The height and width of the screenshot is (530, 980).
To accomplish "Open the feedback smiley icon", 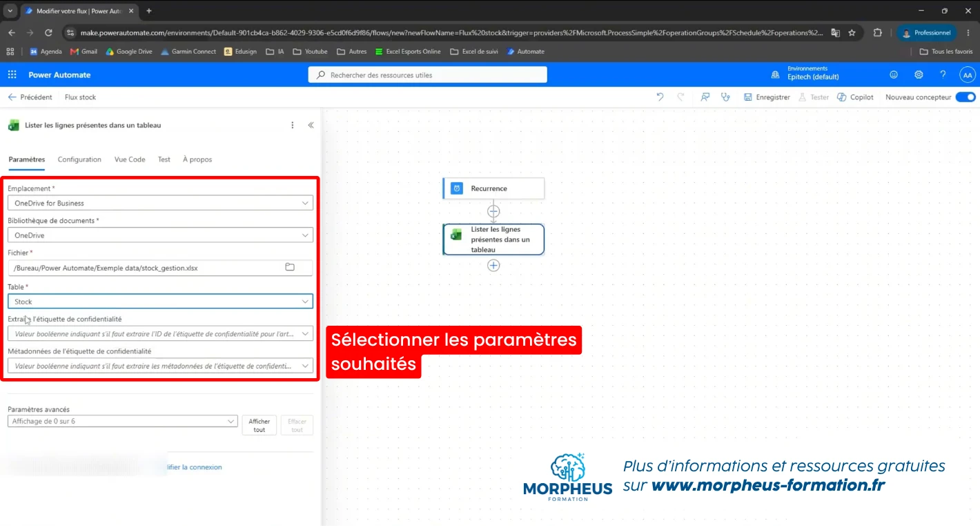I will [x=894, y=75].
